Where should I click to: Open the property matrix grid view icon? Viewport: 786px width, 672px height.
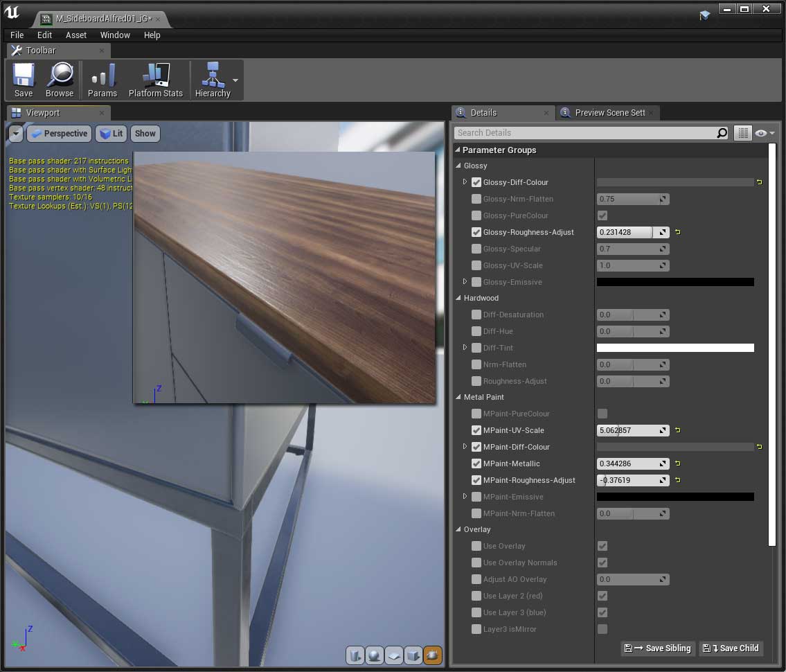743,133
